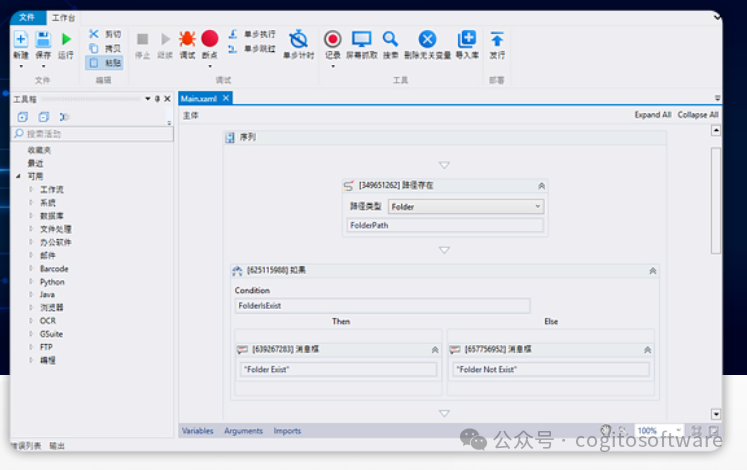Switch to the 工作台 ribbon tab
This screenshot has width=747, height=470.
click(x=63, y=18)
